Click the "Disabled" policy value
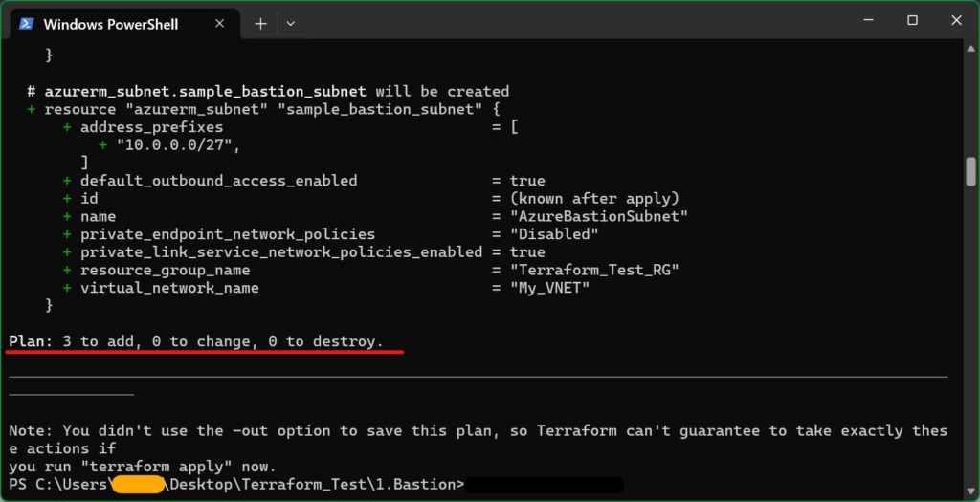This screenshot has width=980, height=502. tap(554, 235)
